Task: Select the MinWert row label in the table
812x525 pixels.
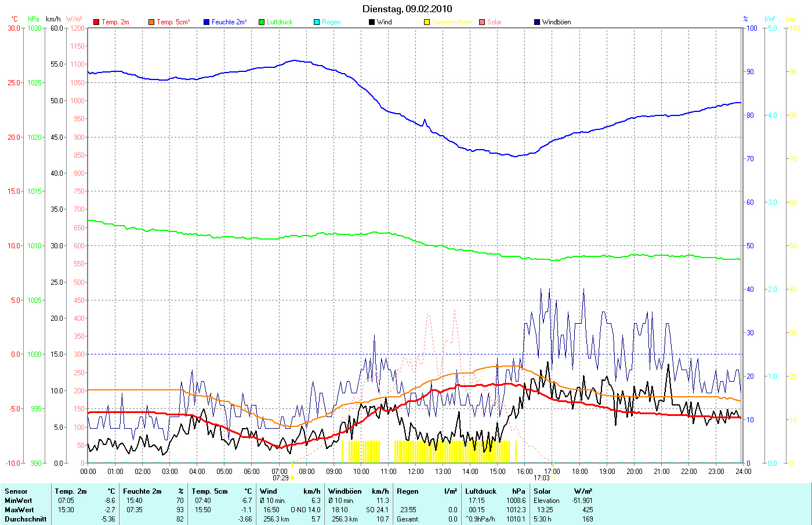Action: pos(19,501)
